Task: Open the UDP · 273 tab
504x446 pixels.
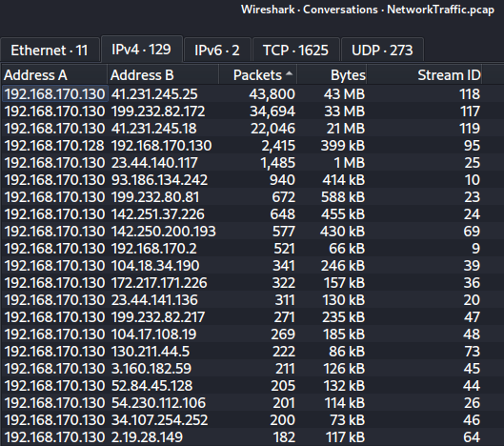Action: (382, 51)
